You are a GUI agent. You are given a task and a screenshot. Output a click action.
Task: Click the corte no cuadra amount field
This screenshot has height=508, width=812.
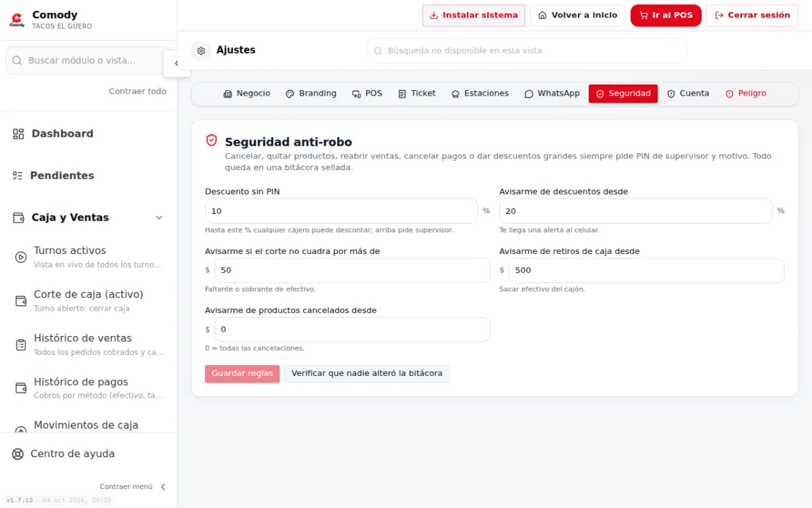[x=353, y=270]
